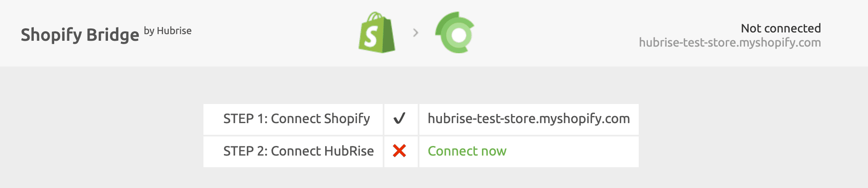868x188 pixels.
Task: Click the red X icon for Step 2
Action: [399, 151]
